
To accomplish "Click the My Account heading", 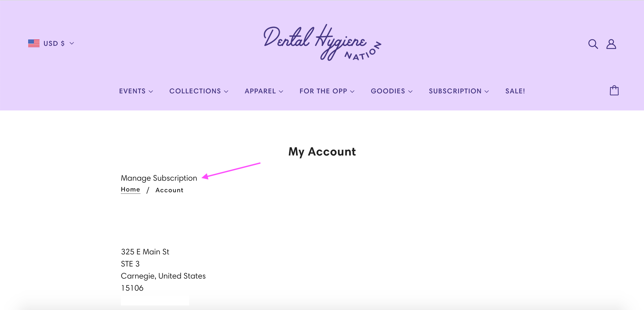I will (x=322, y=152).
